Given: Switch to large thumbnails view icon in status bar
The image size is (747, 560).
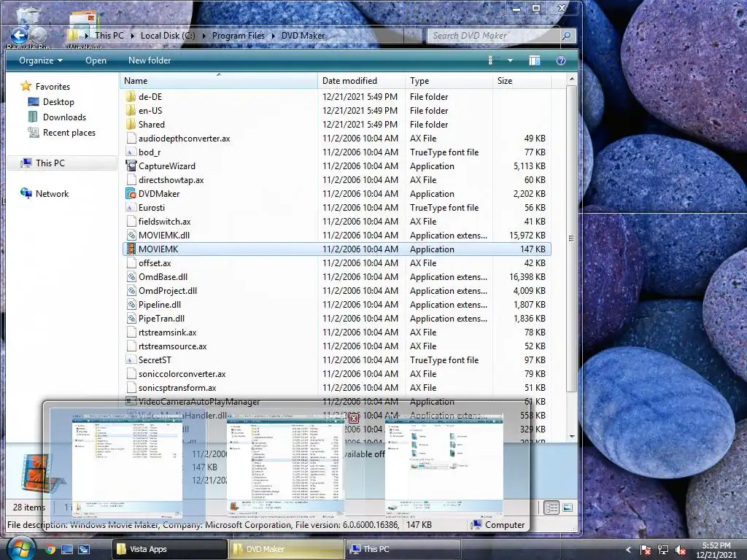Looking at the screenshot, I should [x=568, y=507].
